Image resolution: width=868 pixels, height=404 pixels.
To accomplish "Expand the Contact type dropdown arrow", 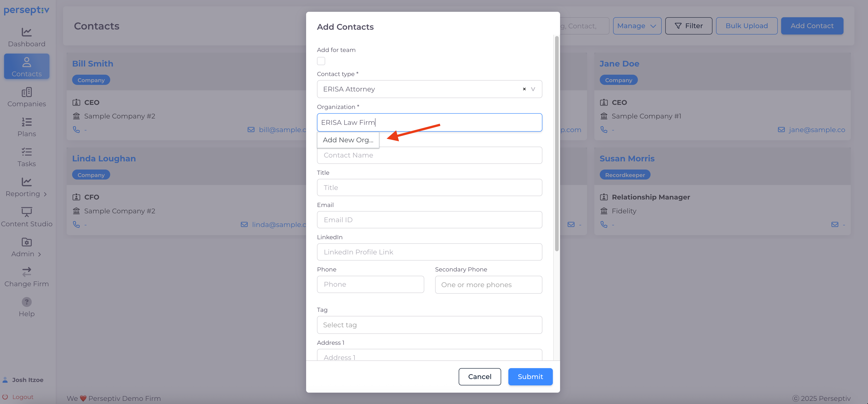I will [533, 89].
